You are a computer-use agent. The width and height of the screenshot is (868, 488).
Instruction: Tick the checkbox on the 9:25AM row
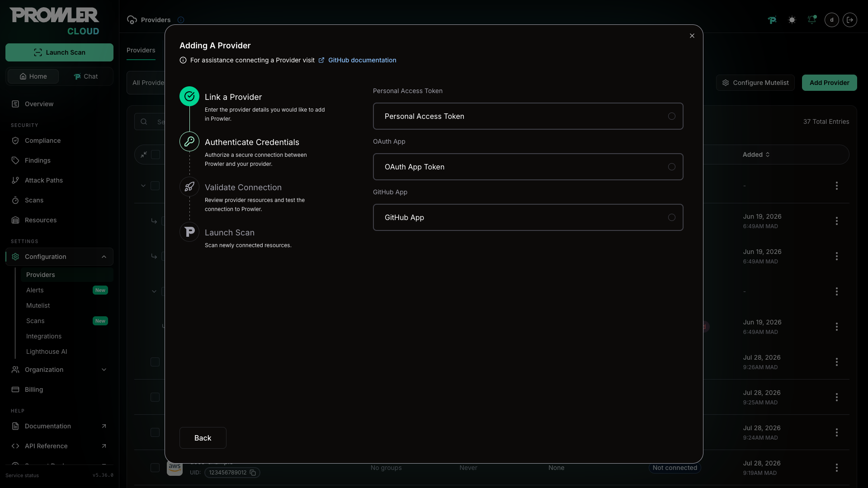click(155, 397)
